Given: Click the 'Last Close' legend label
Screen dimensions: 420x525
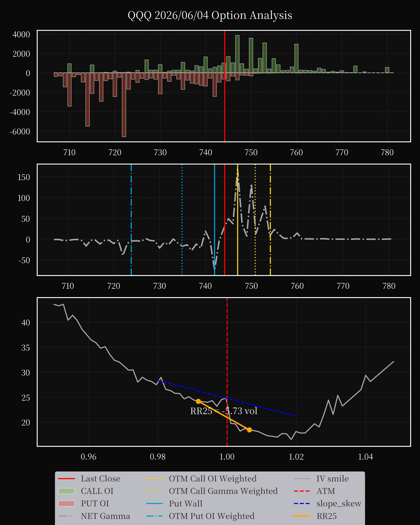Looking at the screenshot, I should point(101,478).
